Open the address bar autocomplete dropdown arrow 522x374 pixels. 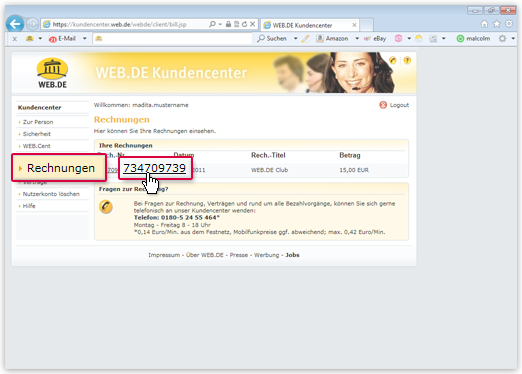(220, 24)
